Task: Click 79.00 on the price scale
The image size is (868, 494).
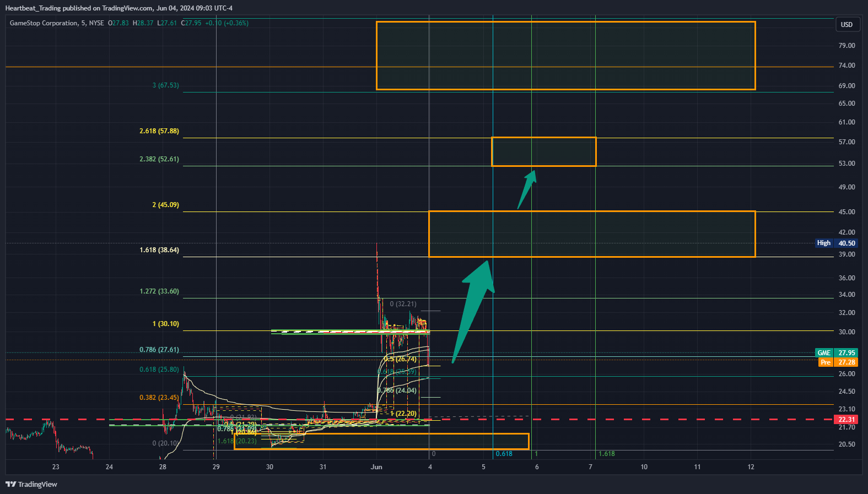Action: [x=847, y=46]
